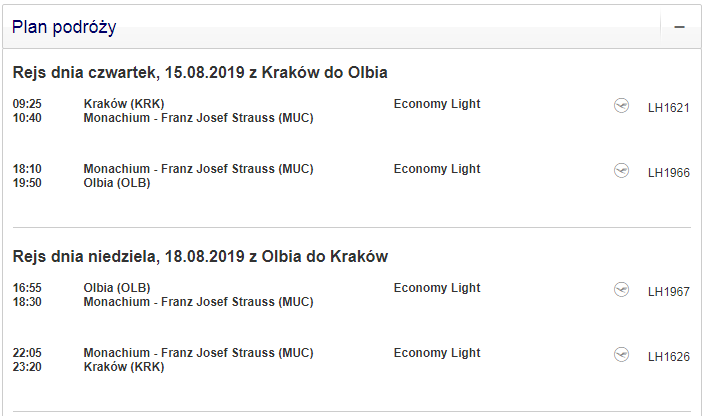Click Kraków (KRK) arrival airport at 23:20

coord(124,367)
